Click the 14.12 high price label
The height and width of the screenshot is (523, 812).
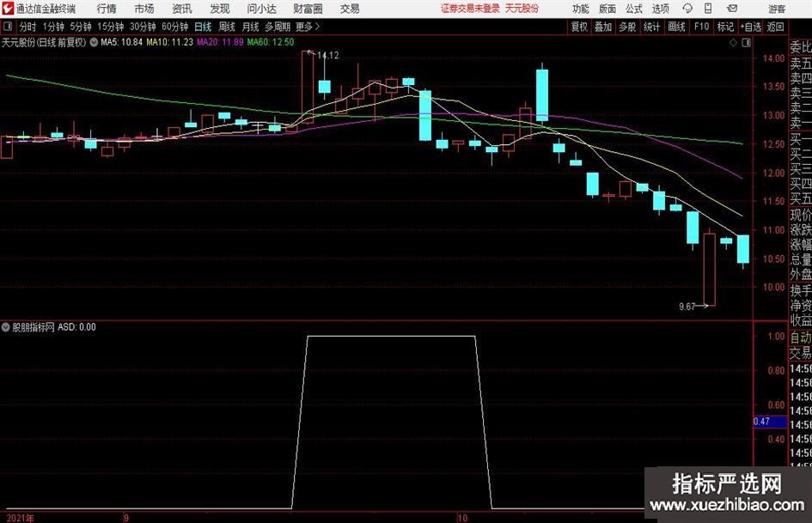[327, 56]
